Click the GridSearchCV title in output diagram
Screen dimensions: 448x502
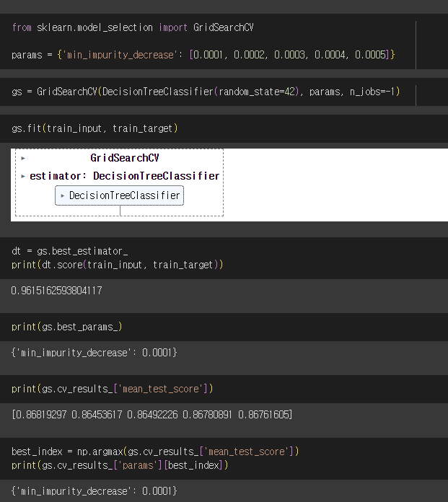tap(125, 158)
